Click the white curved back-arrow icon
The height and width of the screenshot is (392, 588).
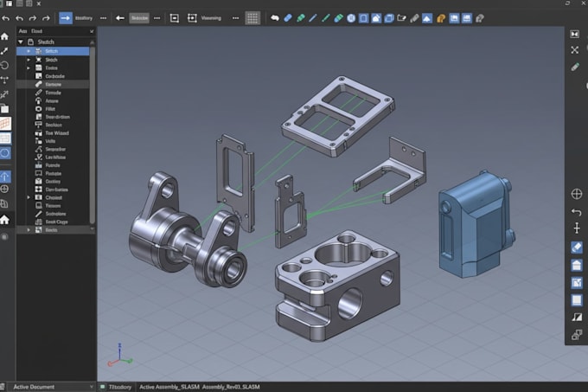click(275, 18)
